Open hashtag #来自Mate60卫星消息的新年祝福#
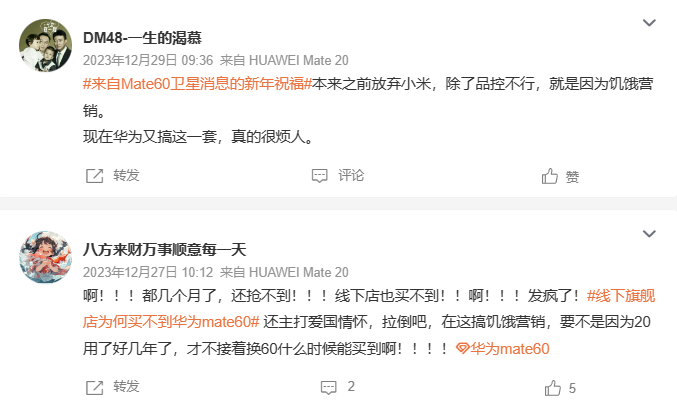The width and height of the screenshot is (677, 406). pyautogui.click(x=197, y=83)
